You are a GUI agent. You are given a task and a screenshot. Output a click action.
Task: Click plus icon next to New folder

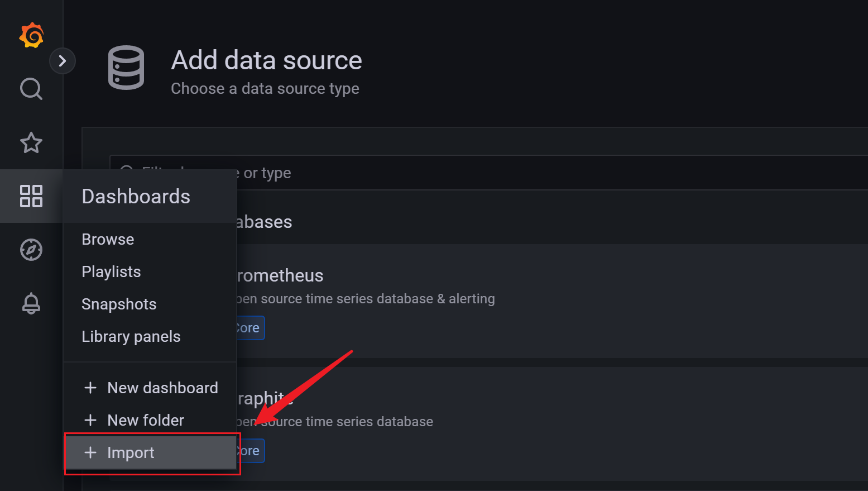coord(90,420)
